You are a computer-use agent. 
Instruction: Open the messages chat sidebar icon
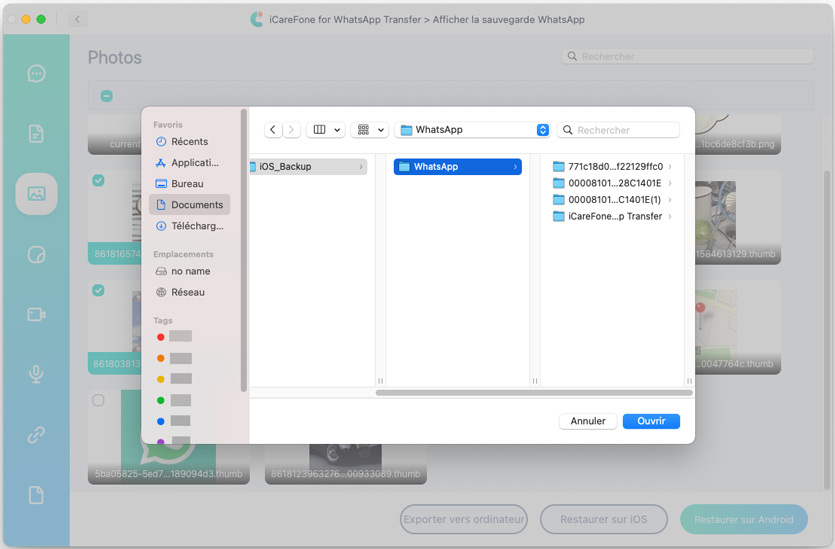36,73
